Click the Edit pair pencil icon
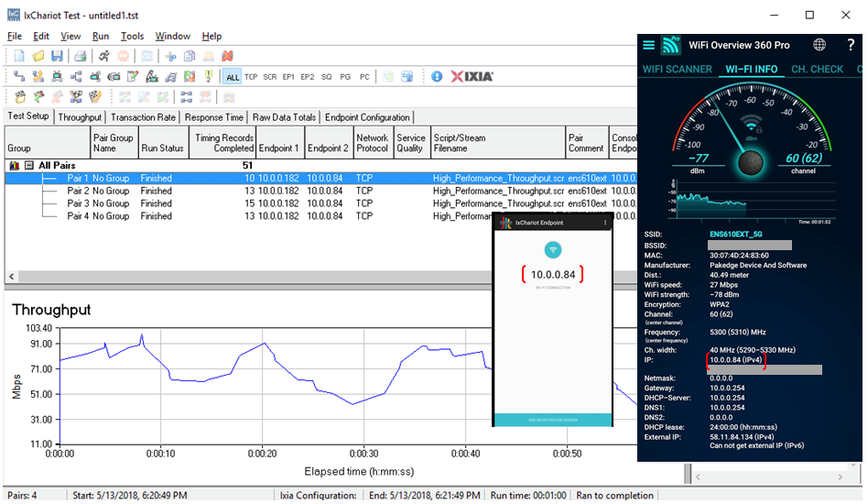This screenshot has height=504, width=868. point(132,76)
